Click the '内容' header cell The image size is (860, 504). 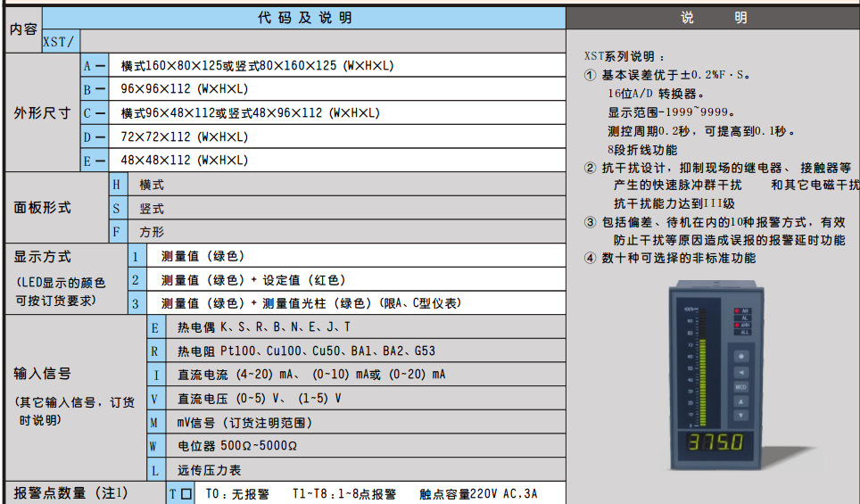pyautogui.click(x=23, y=29)
